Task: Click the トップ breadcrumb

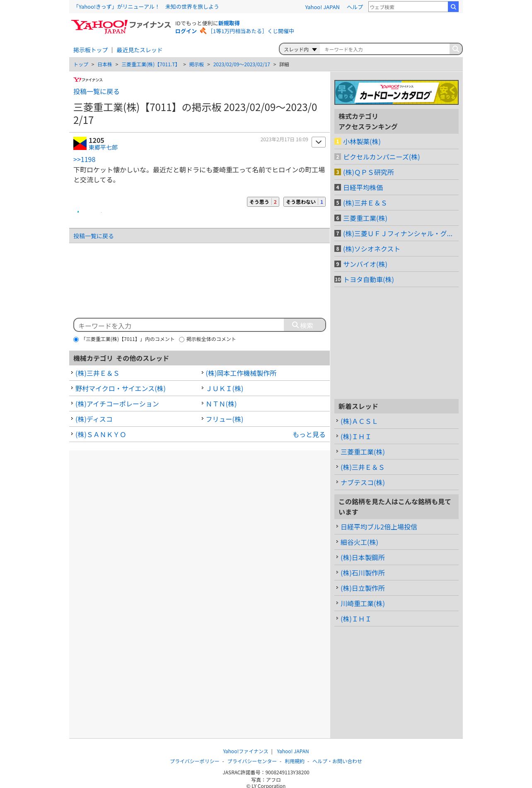Action: (x=81, y=64)
